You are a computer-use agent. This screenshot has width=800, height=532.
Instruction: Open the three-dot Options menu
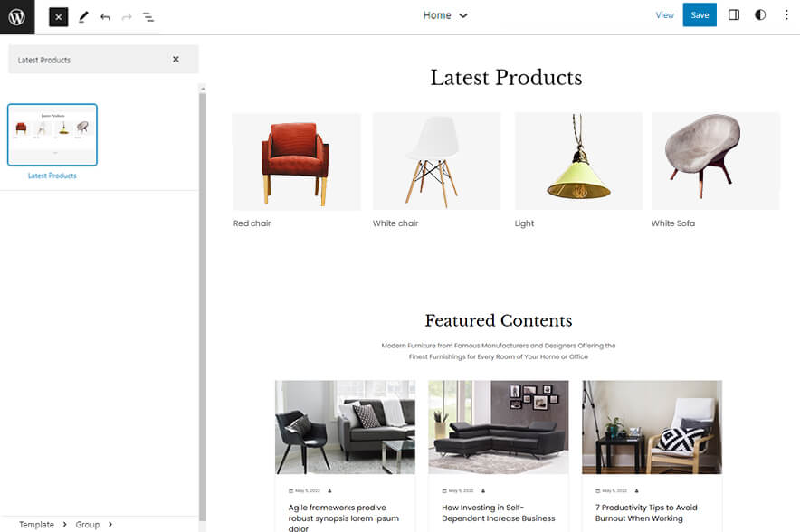click(x=786, y=15)
